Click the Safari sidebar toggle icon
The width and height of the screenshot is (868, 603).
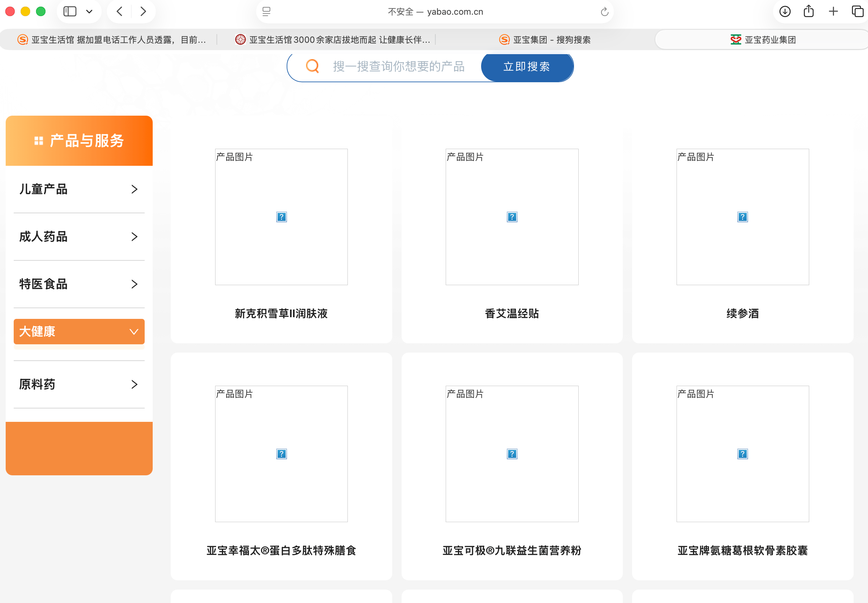click(70, 11)
